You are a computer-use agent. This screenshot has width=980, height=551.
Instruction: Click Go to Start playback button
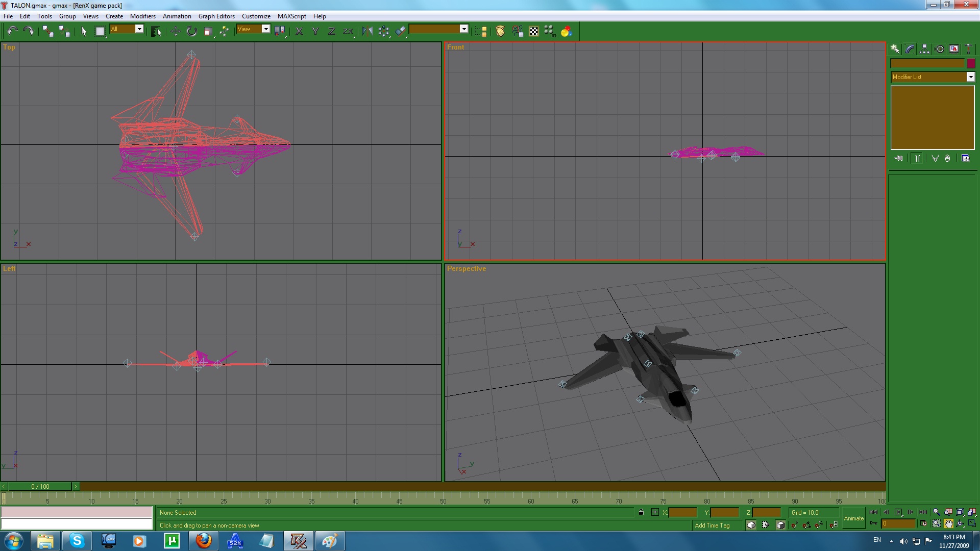tap(874, 512)
